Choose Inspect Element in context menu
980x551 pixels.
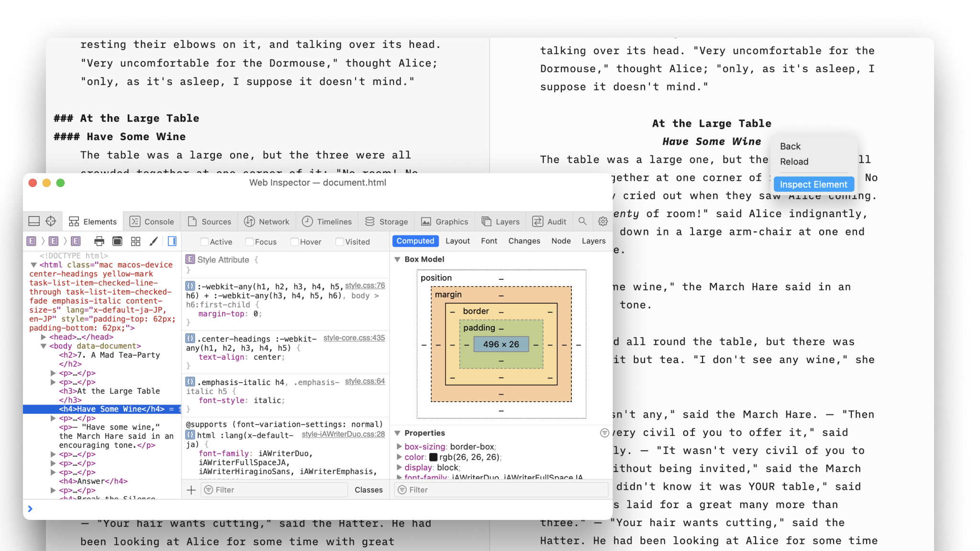coord(813,185)
